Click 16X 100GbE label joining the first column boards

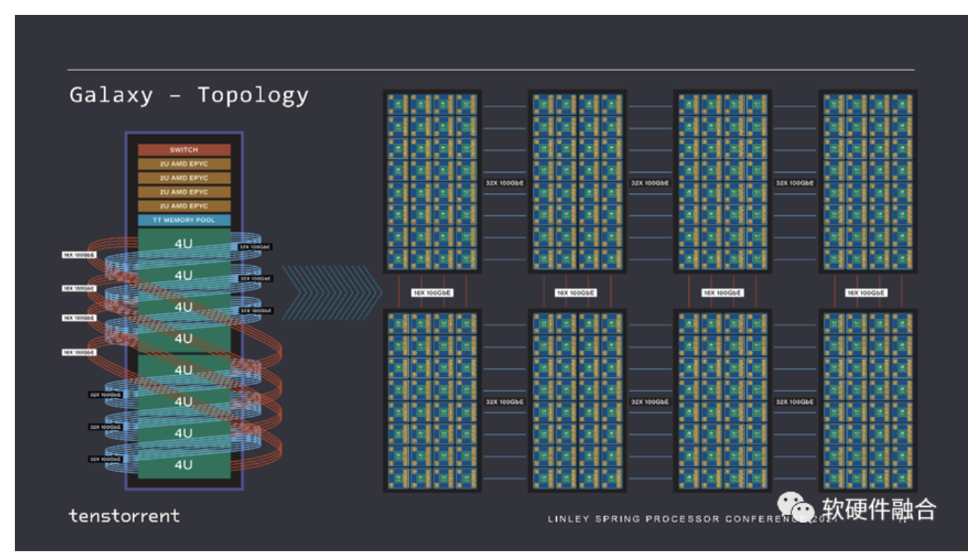pyautogui.click(x=432, y=292)
